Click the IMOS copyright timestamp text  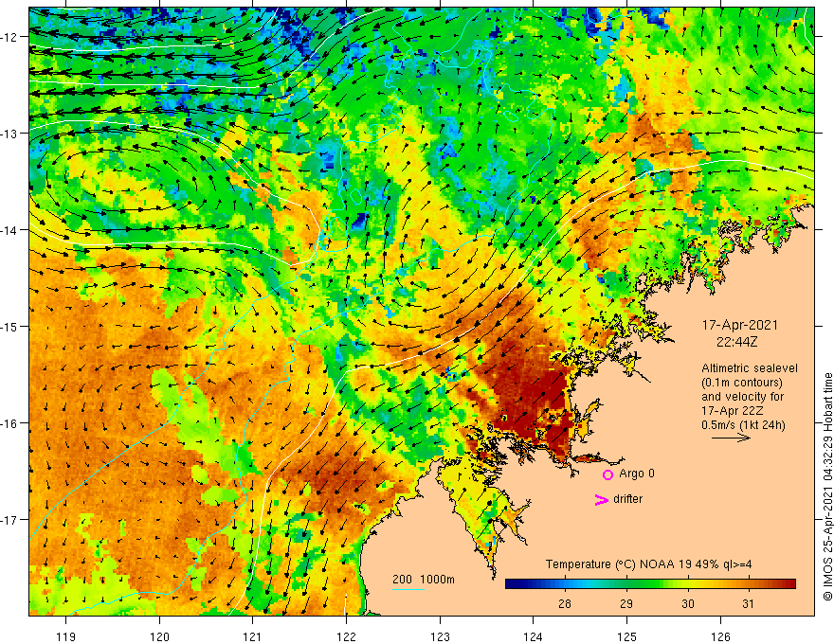click(827, 487)
